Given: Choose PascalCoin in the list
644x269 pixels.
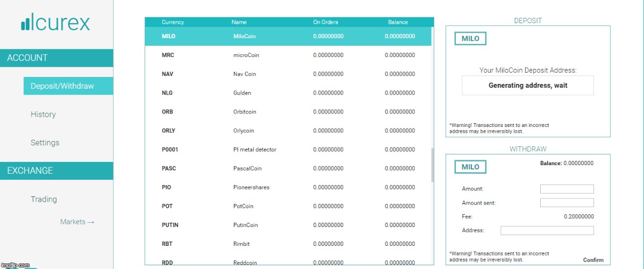Looking at the screenshot, I should [x=288, y=168].
